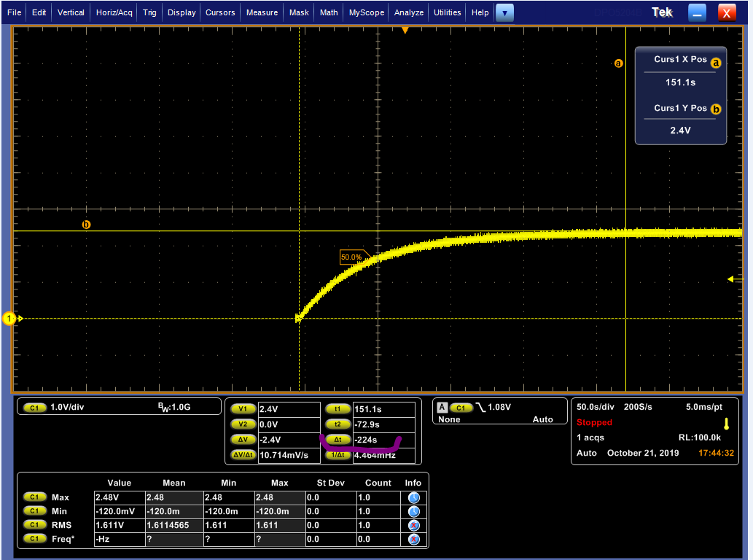
Task: Open the Display menu
Action: 182,12
